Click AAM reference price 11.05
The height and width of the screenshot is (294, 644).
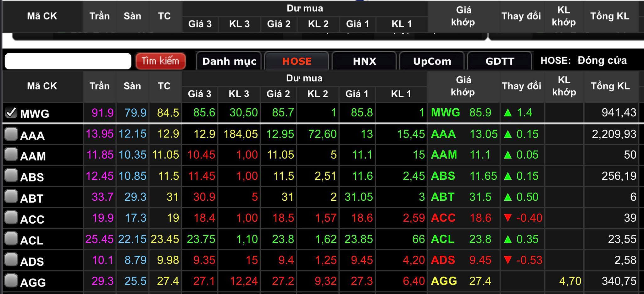pyautogui.click(x=165, y=155)
